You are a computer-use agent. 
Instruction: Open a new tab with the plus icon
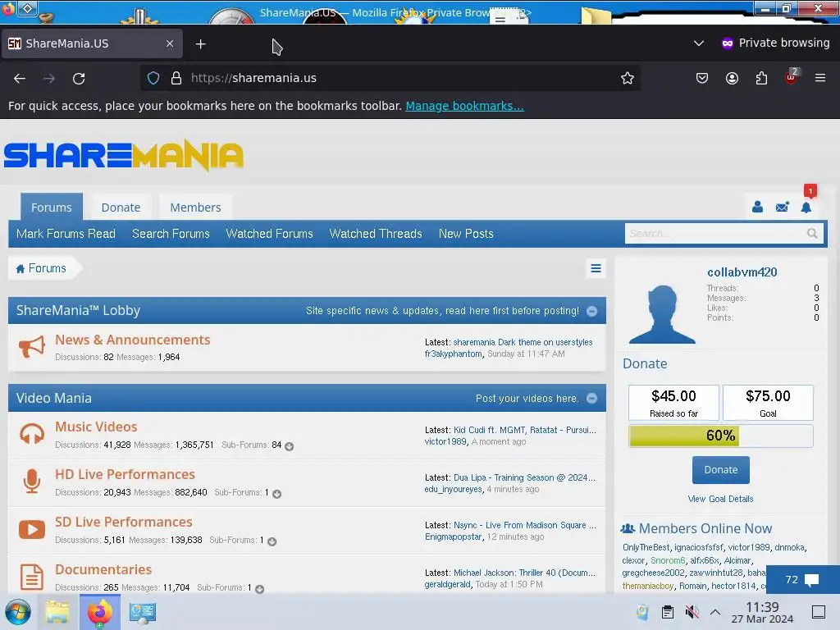coord(200,44)
